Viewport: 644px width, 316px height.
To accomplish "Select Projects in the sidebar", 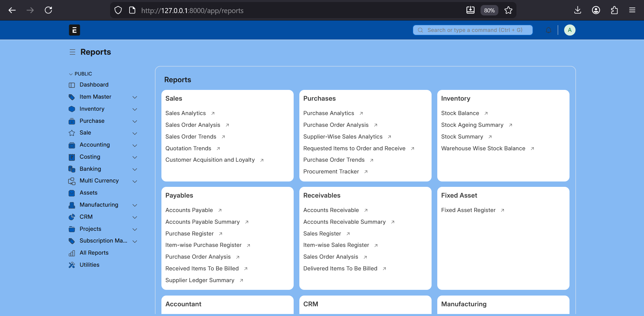I will click(90, 229).
